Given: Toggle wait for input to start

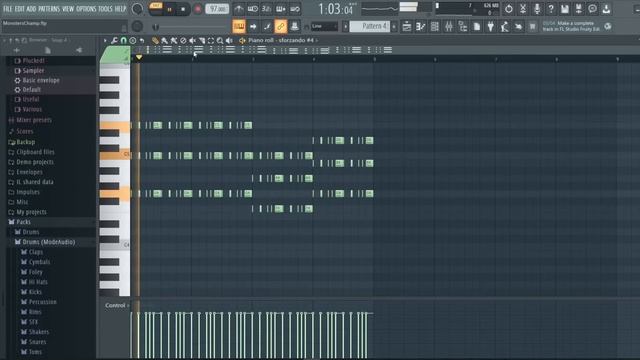Looking at the screenshot, I should pyautogui.click(x=253, y=9).
